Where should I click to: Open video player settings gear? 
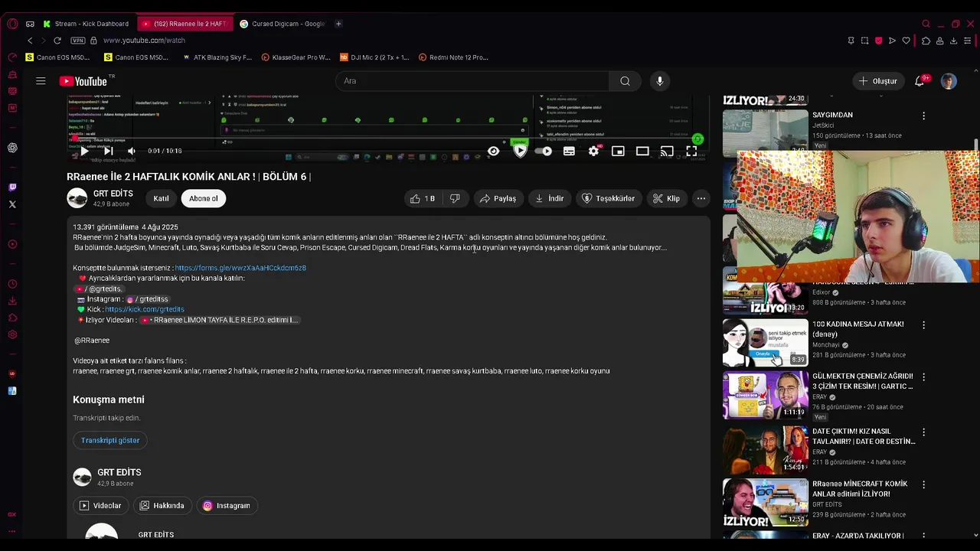(593, 152)
